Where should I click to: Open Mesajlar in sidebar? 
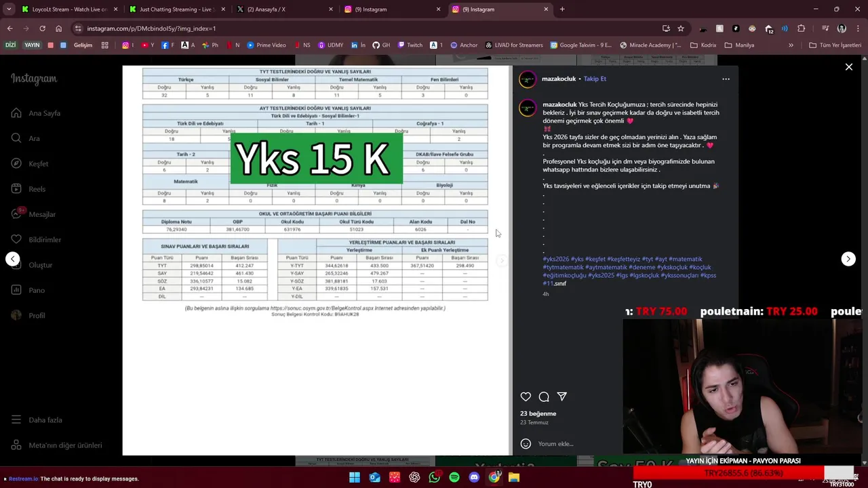click(x=34, y=214)
